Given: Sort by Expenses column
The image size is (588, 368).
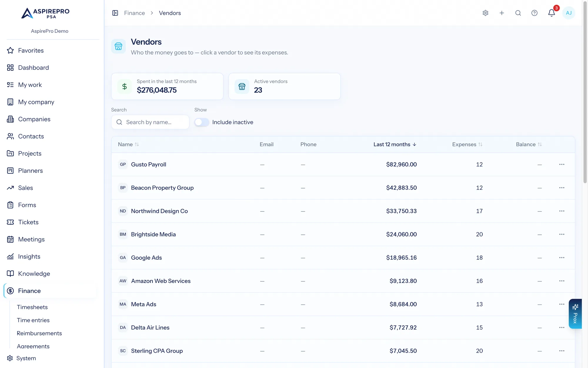Looking at the screenshot, I should coord(467,145).
